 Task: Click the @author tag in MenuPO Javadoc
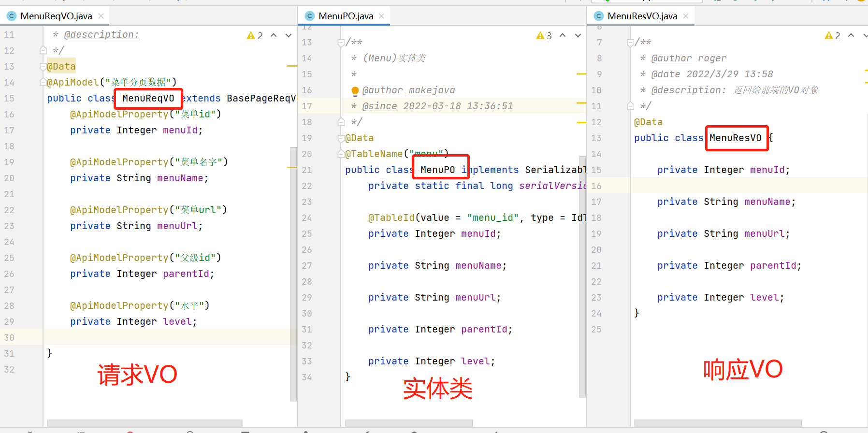pyautogui.click(x=382, y=90)
